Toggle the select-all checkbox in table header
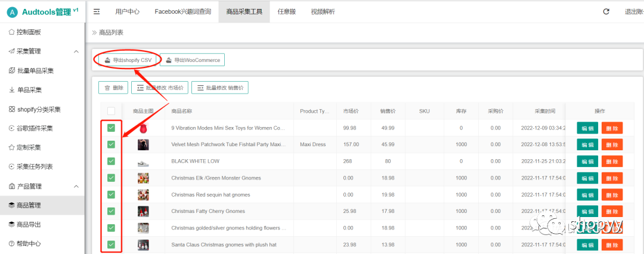The height and width of the screenshot is (254, 644). pyautogui.click(x=111, y=111)
